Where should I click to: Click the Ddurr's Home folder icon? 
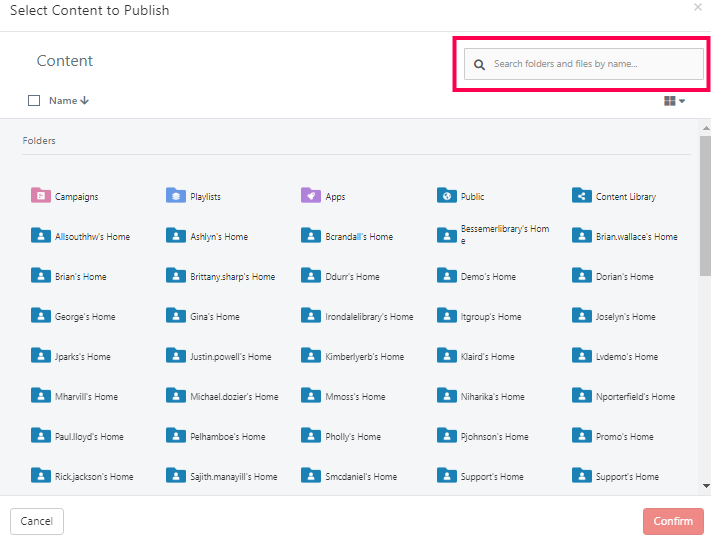click(311, 275)
